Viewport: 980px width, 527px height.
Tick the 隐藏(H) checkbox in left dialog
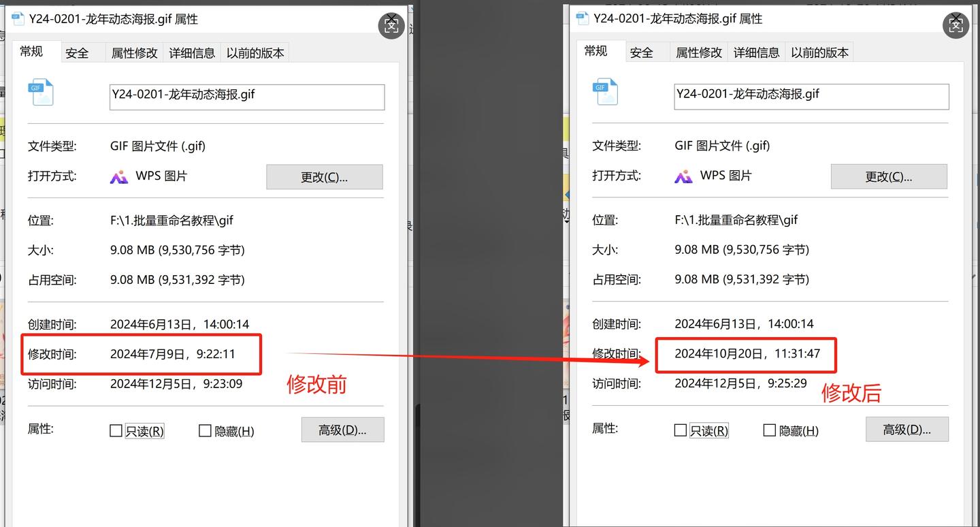pos(205,430)
